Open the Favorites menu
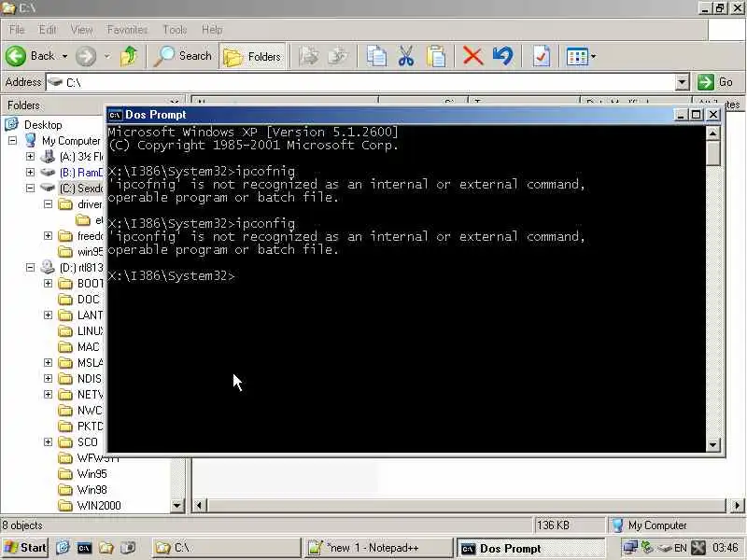 point(127,30)
